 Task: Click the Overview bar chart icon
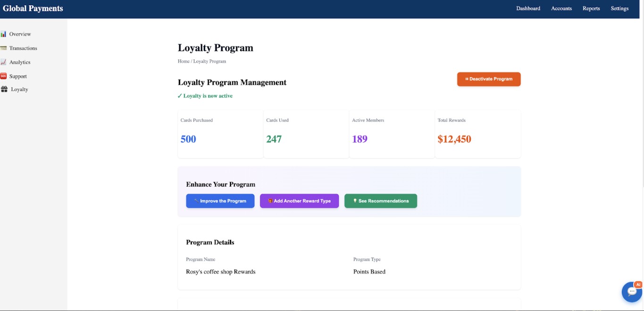click(3, 34)
